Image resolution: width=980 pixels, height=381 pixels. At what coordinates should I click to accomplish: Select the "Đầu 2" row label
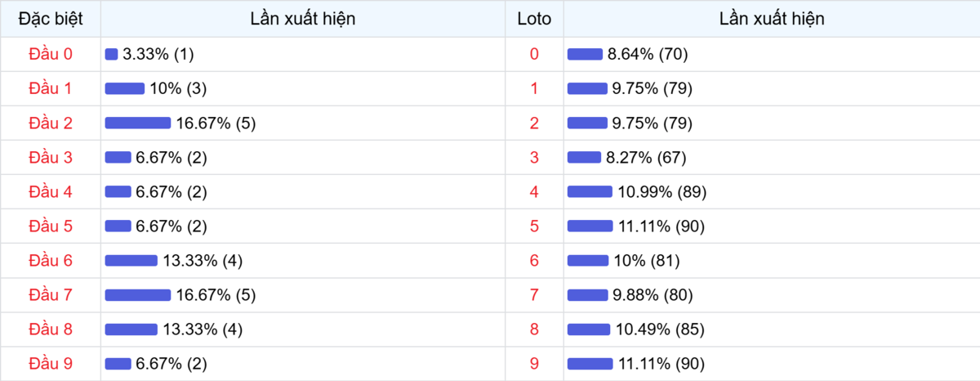click(51, 123)
